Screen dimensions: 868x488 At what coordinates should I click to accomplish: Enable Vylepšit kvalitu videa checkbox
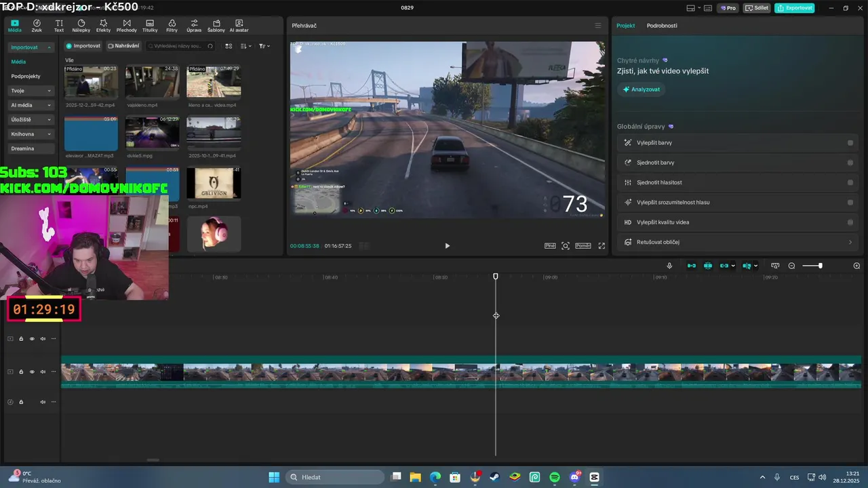click(x=850, y=222)
